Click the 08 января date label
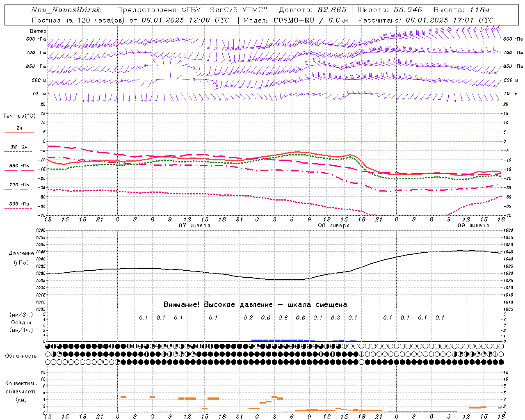Screen dimensions: 525x420 click(334, 226)
